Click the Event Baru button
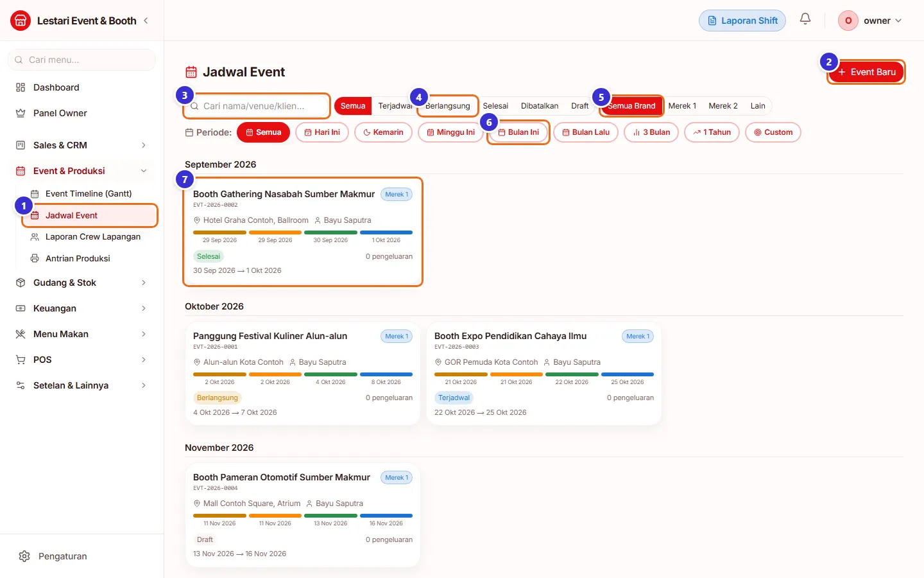The width and height of the screenshot is (924, 578). tap(866, 72)
